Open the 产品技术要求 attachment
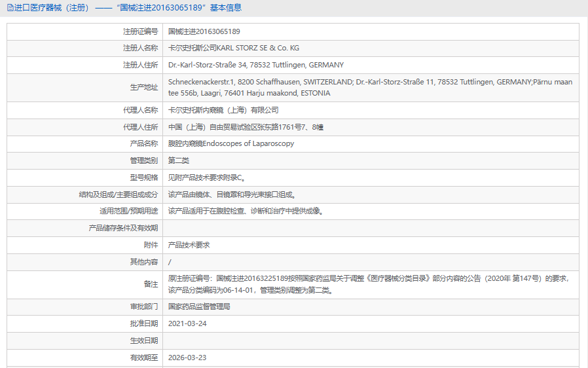 189,245
